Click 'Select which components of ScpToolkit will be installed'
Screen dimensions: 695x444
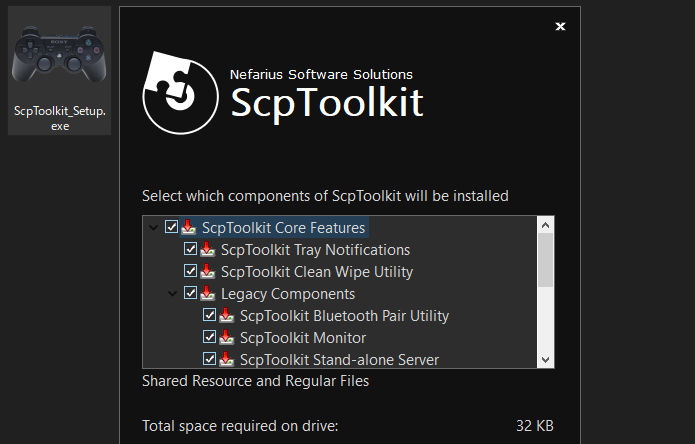325,196
